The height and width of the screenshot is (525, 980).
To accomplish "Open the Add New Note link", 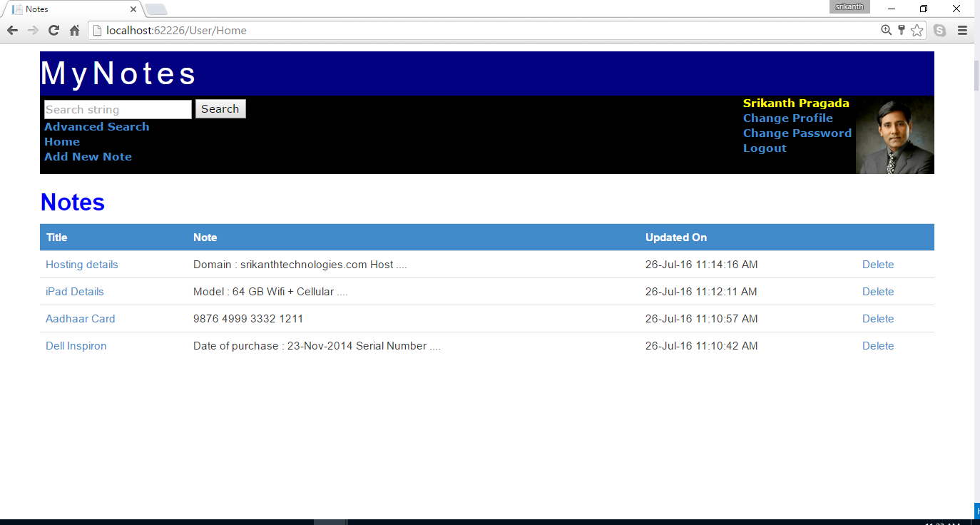I will (x=88, y=156).
